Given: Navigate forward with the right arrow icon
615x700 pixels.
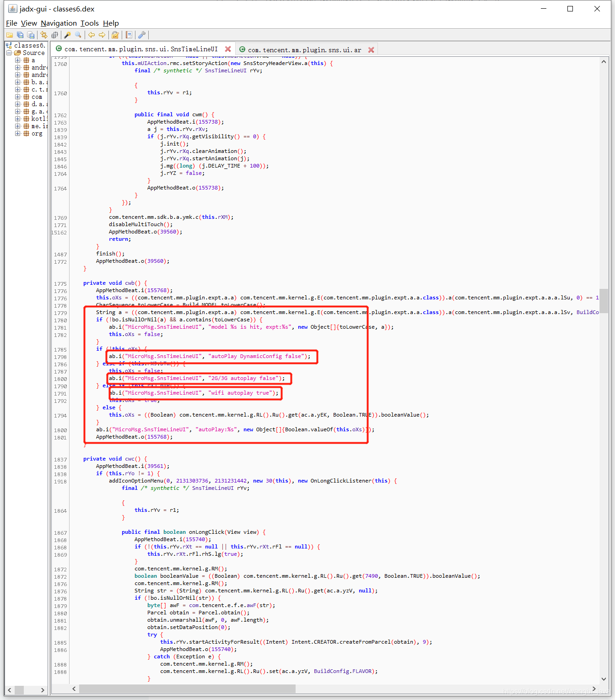Looking at the screenshot, I should click(102, 35).
